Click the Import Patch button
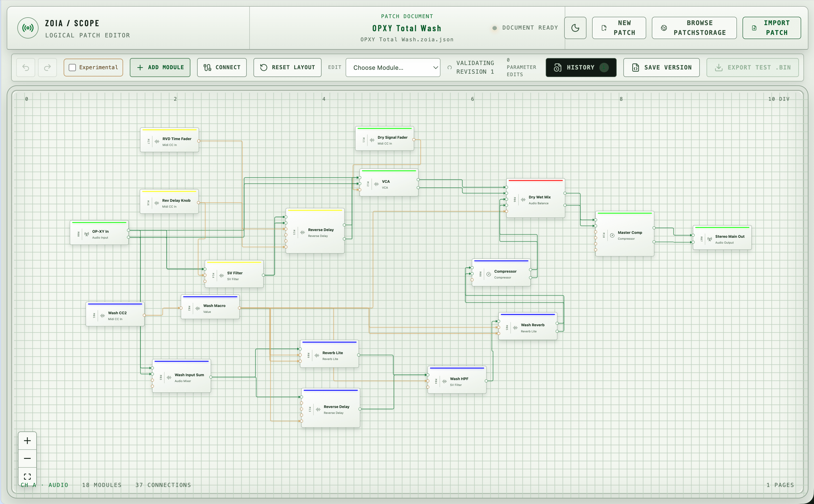The image size is (814, 504). pos(771,28)
